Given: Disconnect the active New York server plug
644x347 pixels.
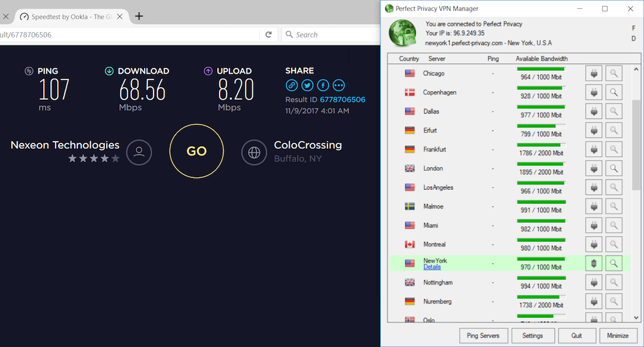Looking at the screenshot, I should pos(593,263).
